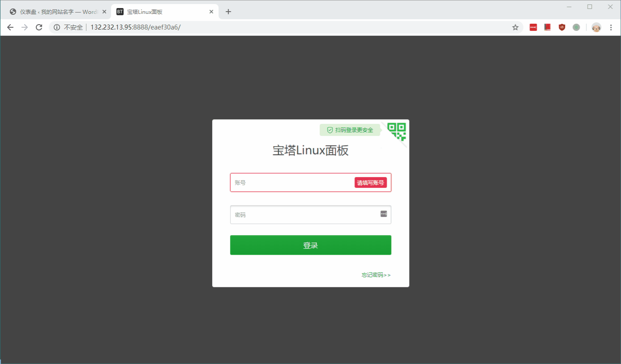The height and width of the screenshot is (364, 621).
Task: Open a new tab with the plus button
Action: (228, 12)
